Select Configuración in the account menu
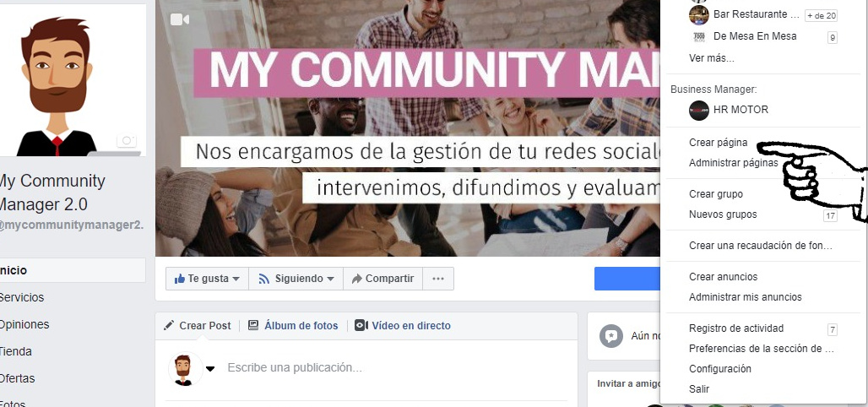The width and height of the screenshot is (868, 407). coord(719,369)
